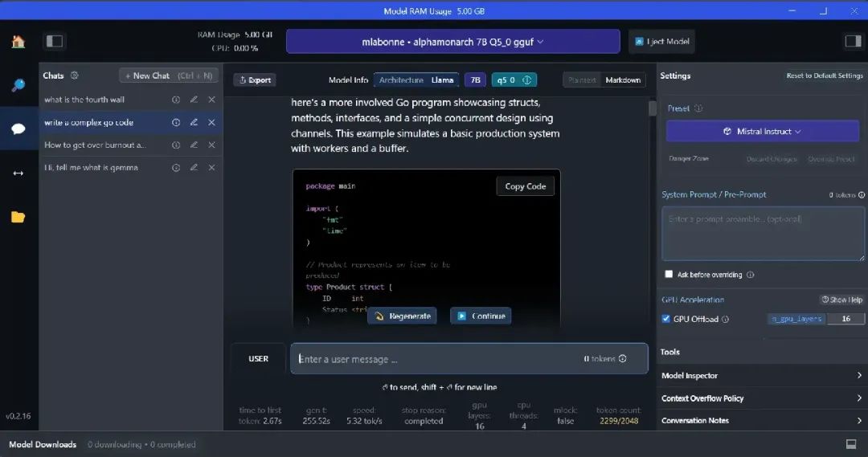Click the Architecture Llama model info tag
Screen dimensions: 868x457
416,80
